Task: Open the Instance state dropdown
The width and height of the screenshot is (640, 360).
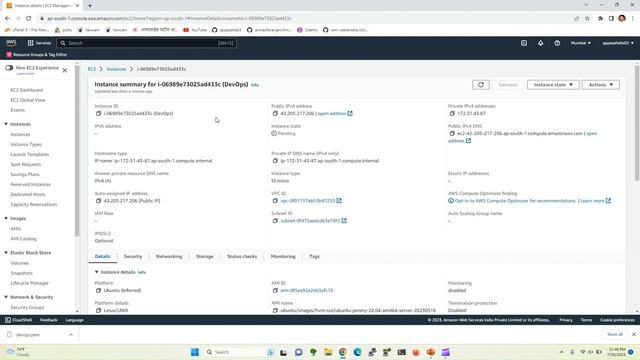Action: (x=553, y=84)
